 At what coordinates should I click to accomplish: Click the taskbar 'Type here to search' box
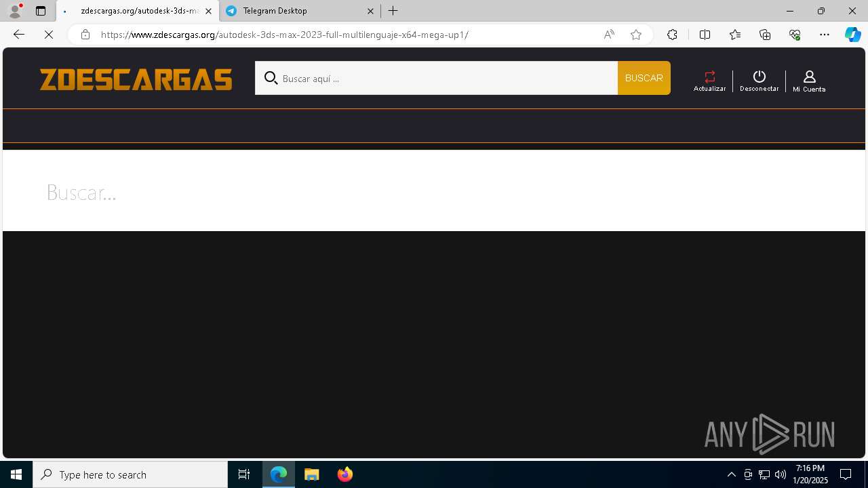coord(130,474)
